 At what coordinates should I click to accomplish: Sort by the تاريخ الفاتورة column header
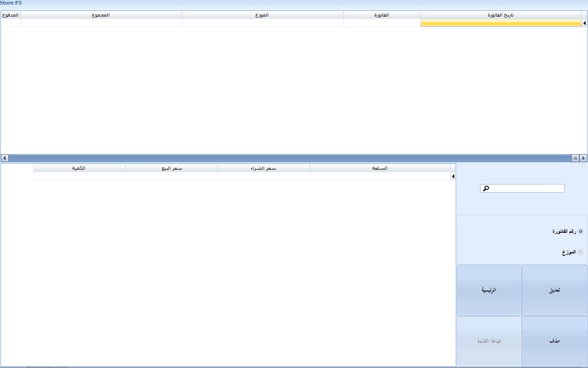(x=500, y=15)
